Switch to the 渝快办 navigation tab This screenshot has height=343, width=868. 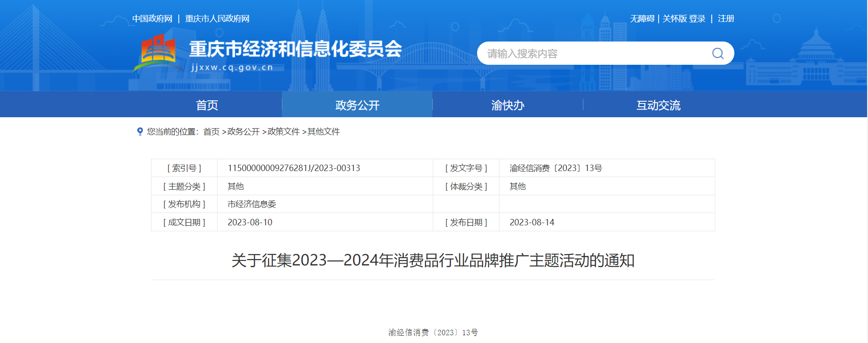coord(508,105)
